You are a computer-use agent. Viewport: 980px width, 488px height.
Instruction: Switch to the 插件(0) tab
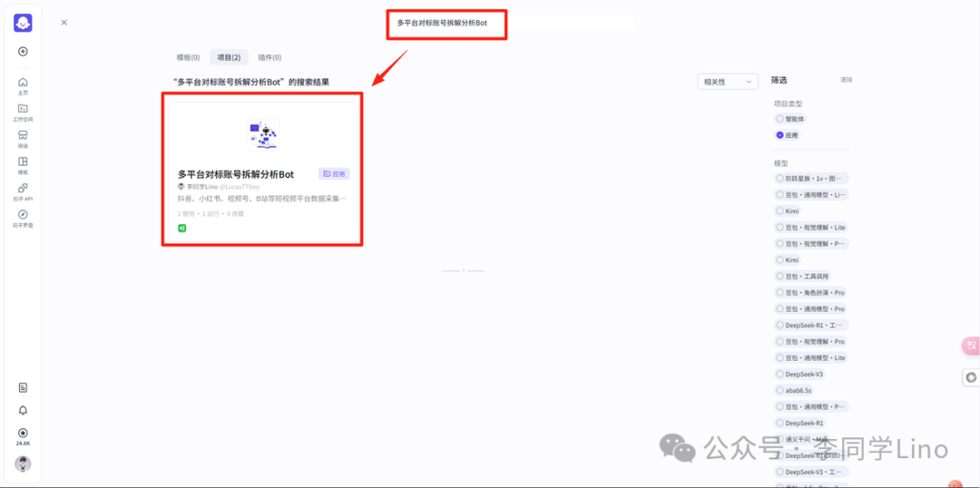(269, 57)
